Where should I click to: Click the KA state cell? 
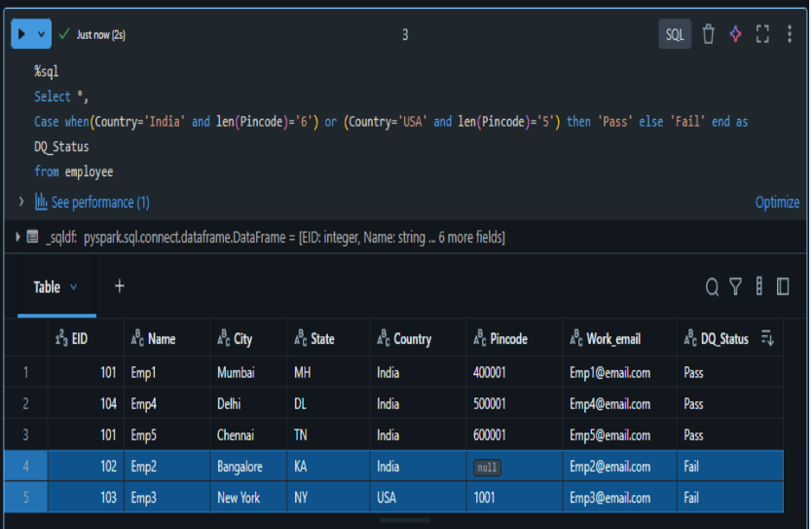pyautogui.click(x=328, y=467)
